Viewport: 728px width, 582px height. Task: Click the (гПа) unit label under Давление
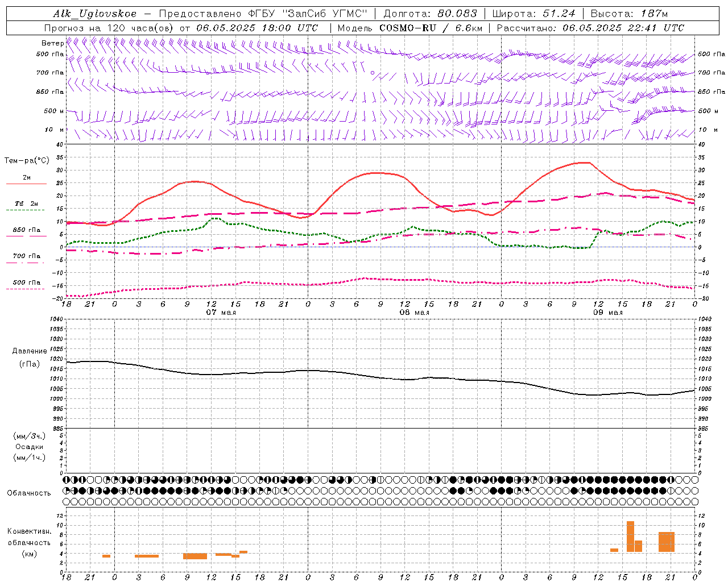coord(30,364)
